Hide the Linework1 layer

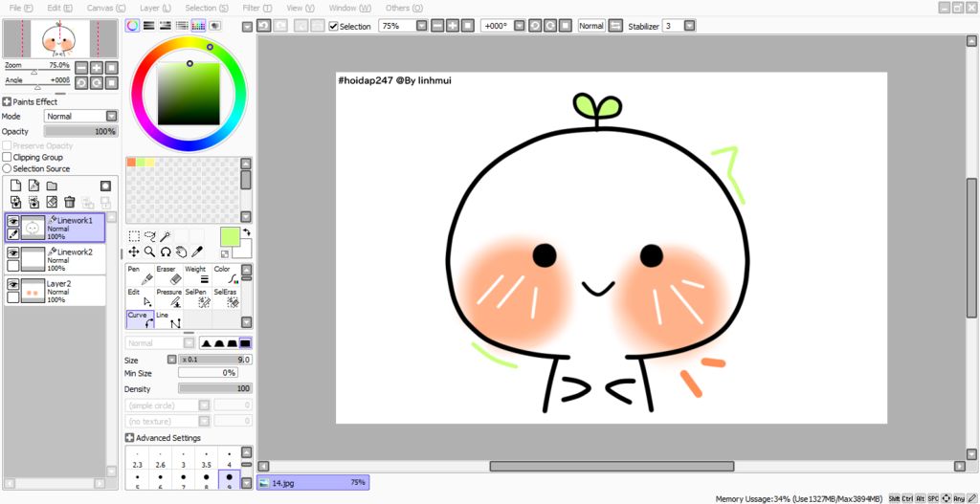click(x=13, y=221)
